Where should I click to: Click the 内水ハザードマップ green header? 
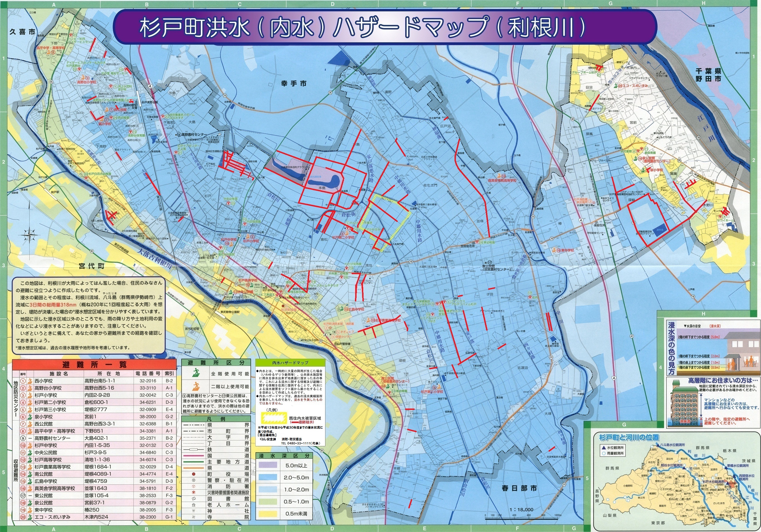(290, 363)
